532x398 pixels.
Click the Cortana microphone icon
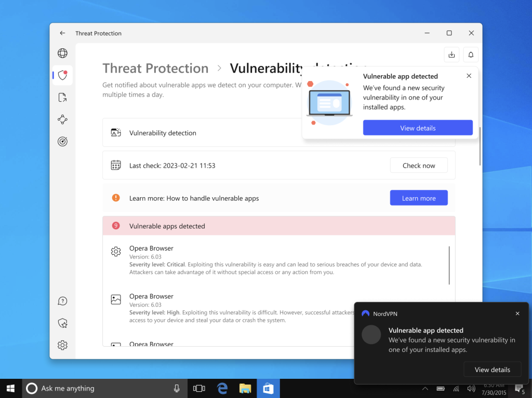[x=177, y=389]
